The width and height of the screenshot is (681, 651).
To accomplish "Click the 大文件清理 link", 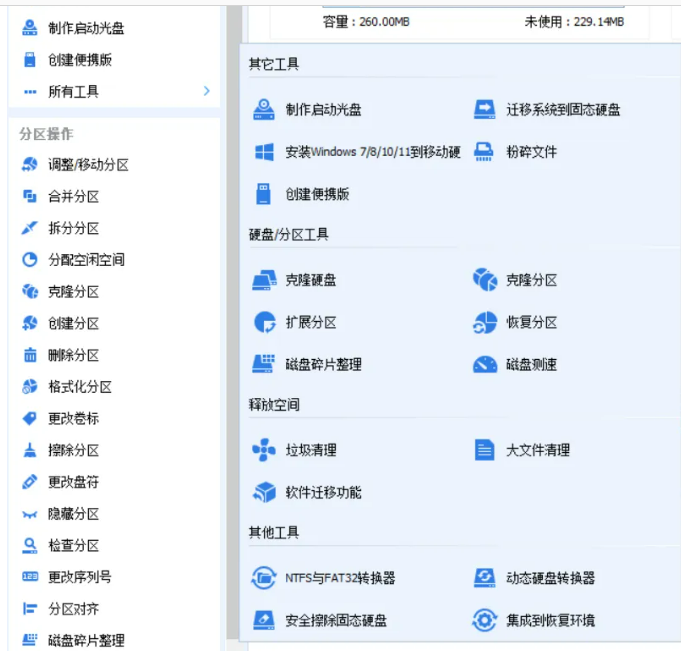I will point(537,450).
